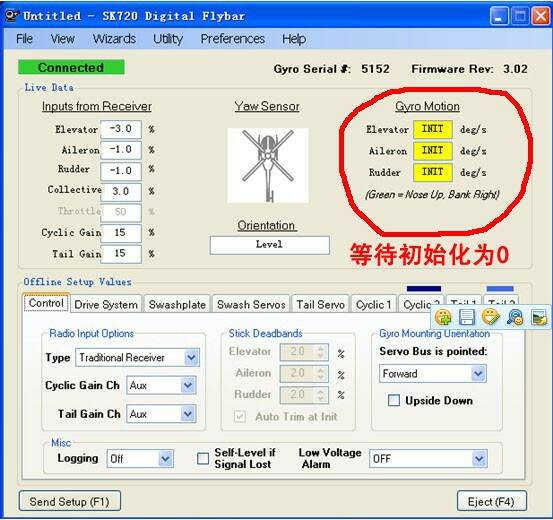The width and height of the screenshot is (553, 520).
Task: Open the Low Voltage Alarm dropdown
Action: (429, 459)
